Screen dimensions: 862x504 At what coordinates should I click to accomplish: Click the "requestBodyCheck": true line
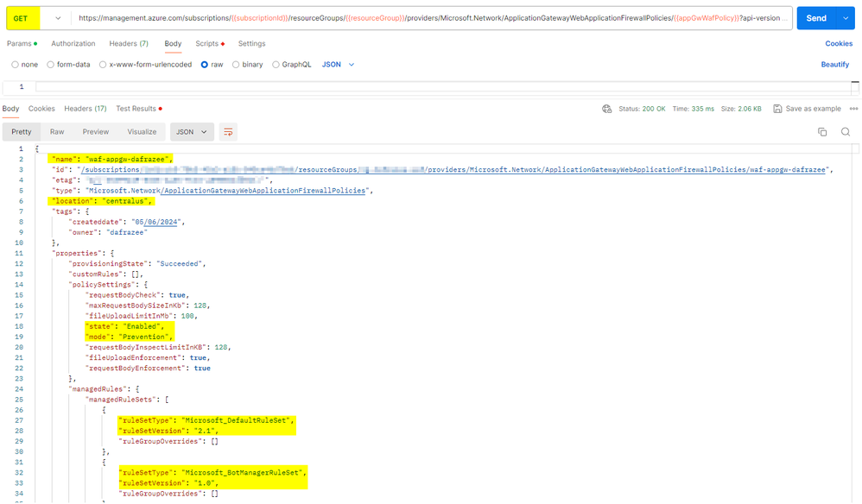(x=136, y=295)
